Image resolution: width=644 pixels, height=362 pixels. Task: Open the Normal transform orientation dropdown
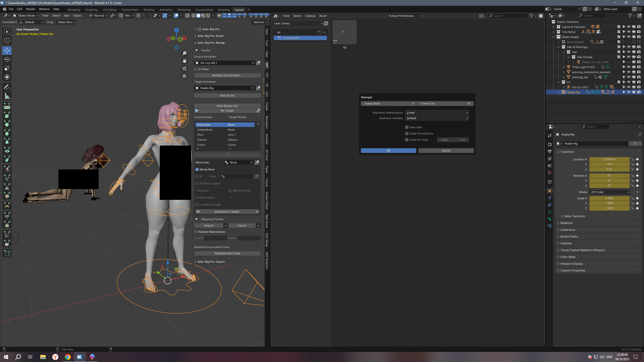click(98, 16)
